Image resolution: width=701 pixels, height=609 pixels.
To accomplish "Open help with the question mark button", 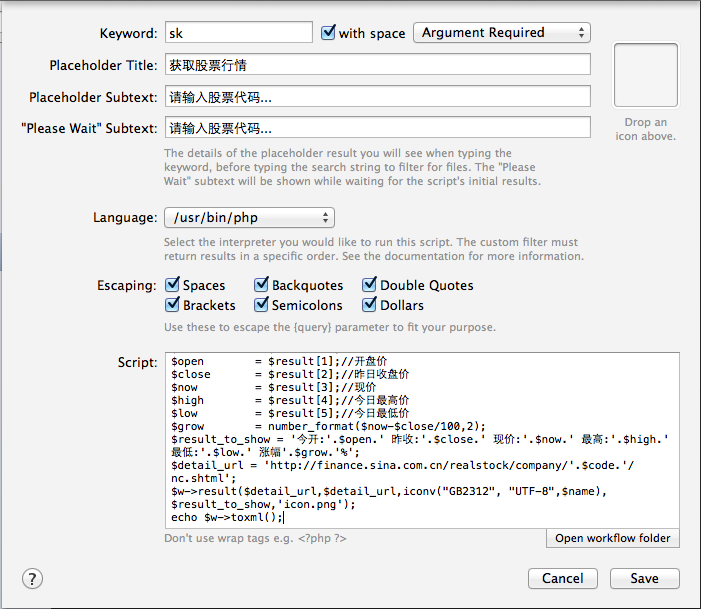I will click(x=32, y=579).
